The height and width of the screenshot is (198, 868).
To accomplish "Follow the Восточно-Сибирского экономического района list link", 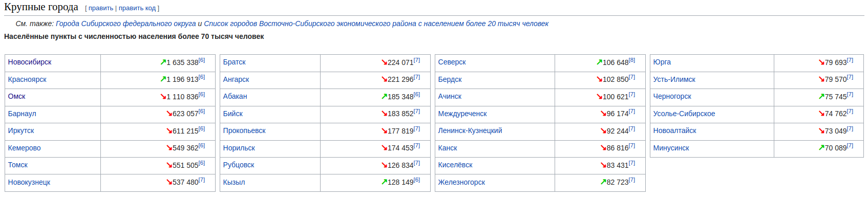I will 376,24.
